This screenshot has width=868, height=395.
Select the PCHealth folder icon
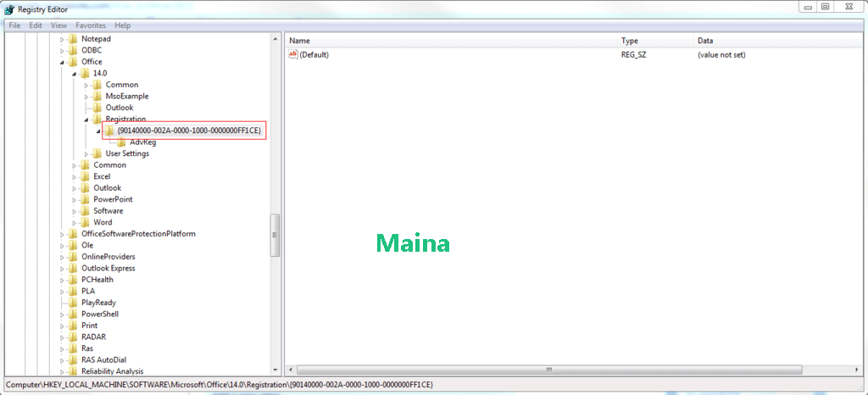point(73,280)
